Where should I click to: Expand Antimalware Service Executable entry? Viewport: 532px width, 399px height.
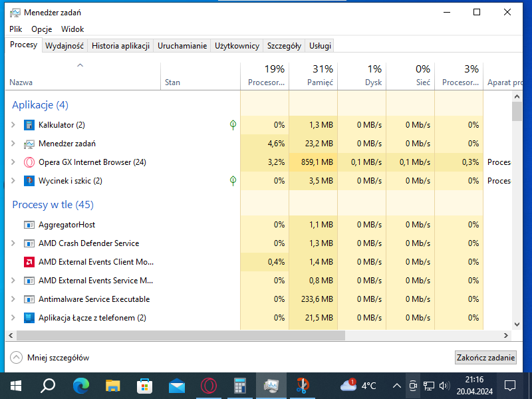click(x=13, y=299)
